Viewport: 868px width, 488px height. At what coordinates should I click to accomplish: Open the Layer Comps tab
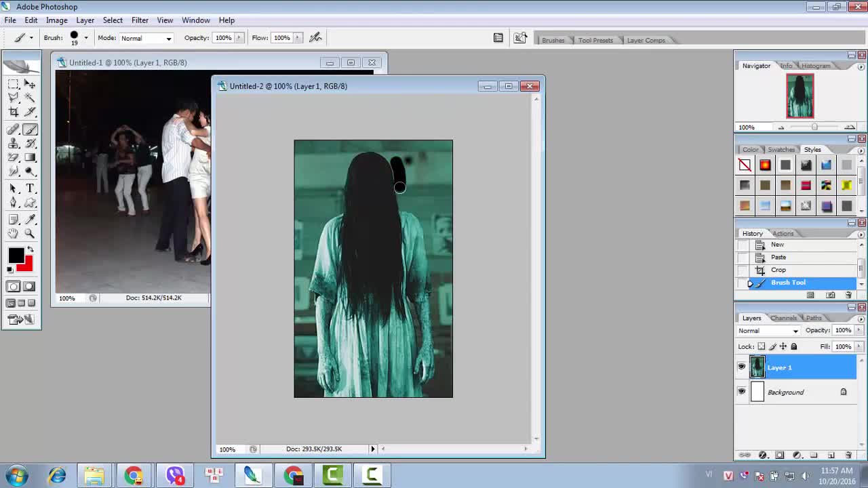[x=646, y=40]
